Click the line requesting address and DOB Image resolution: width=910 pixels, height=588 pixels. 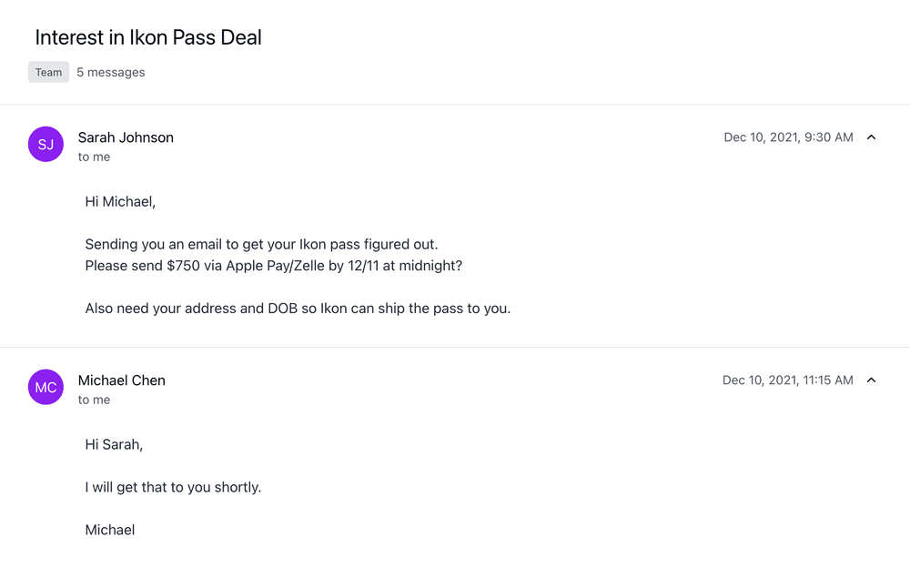[298, 309]
